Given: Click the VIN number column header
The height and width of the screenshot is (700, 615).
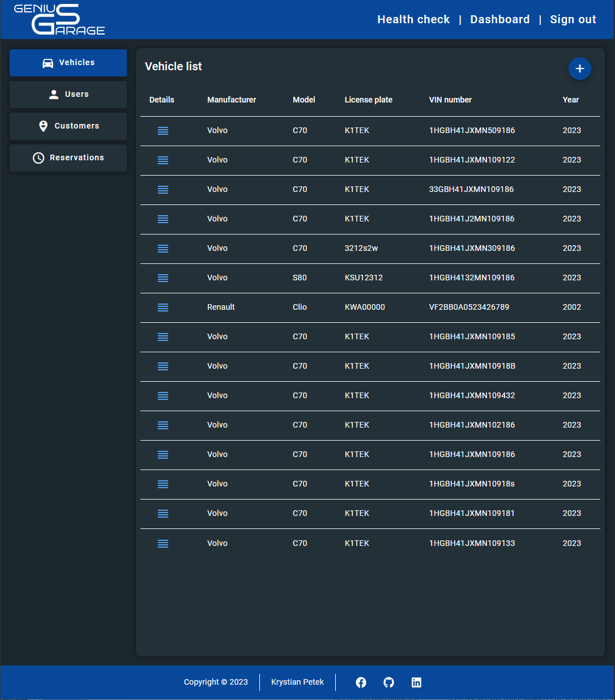Looking at the screenshot, I should click(x=450, y=100).
